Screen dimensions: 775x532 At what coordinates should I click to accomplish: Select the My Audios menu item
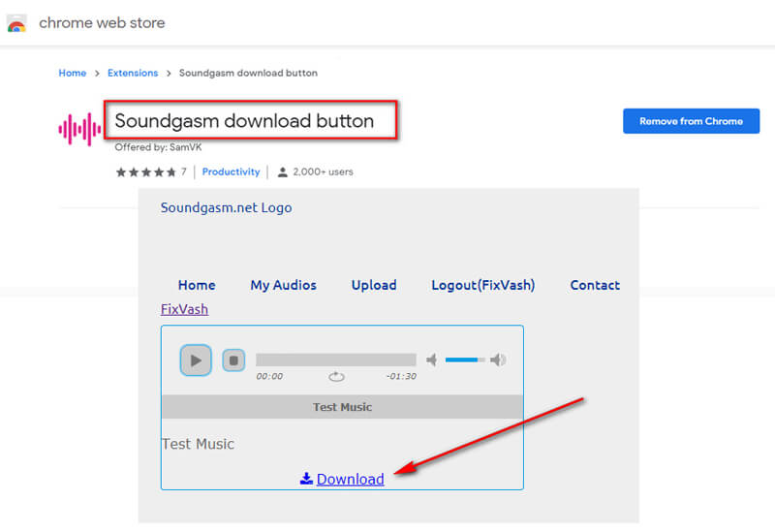(283, 285)
